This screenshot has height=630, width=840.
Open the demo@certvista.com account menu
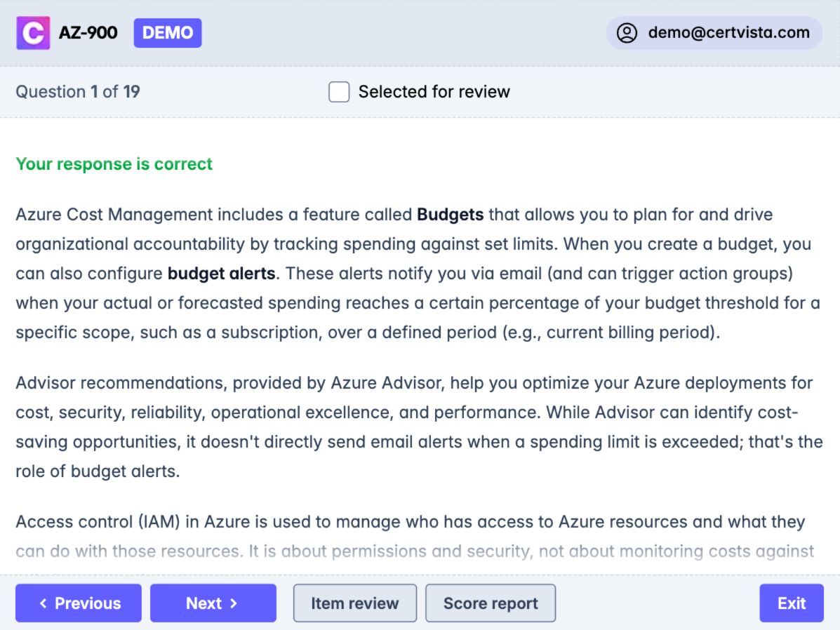tap(714, 33)
